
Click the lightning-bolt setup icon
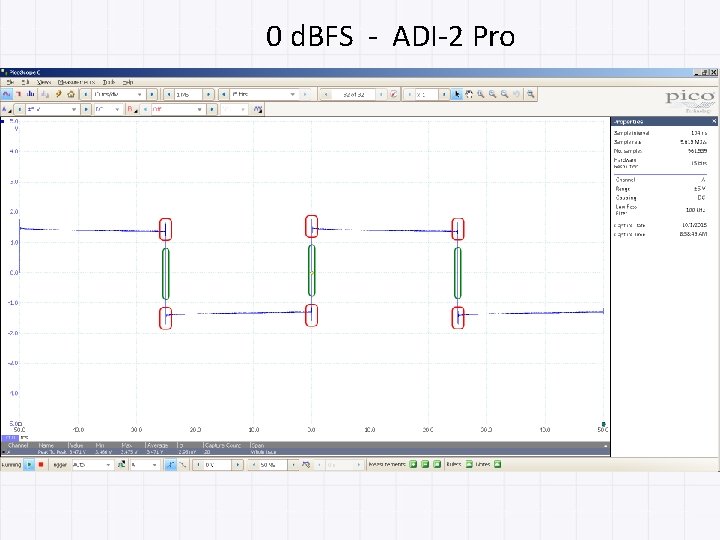tap(58, 94)
